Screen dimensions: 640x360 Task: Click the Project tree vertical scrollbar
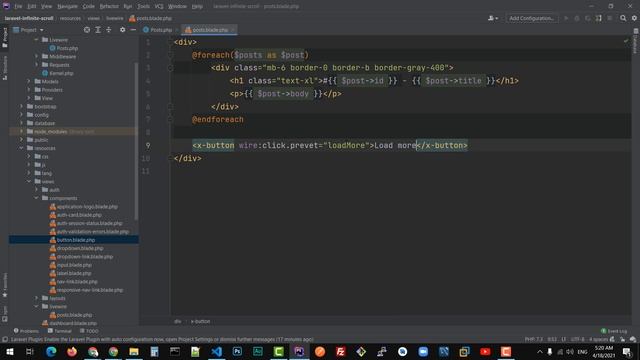[136, 141]
